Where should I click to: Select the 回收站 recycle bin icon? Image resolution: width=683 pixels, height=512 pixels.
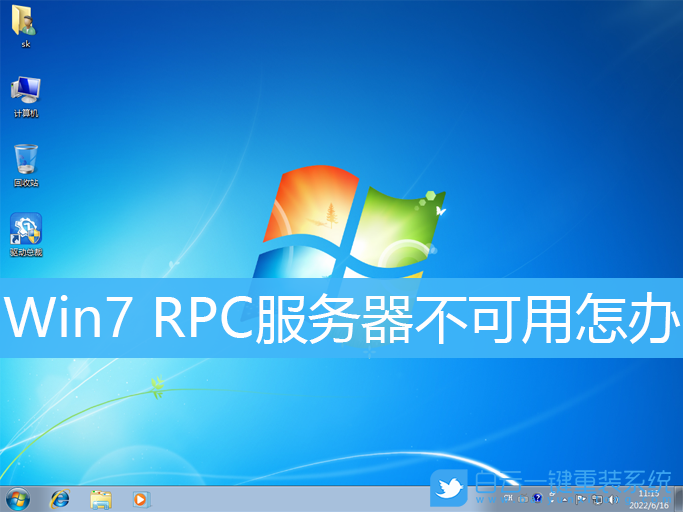[x=26, y=166]
